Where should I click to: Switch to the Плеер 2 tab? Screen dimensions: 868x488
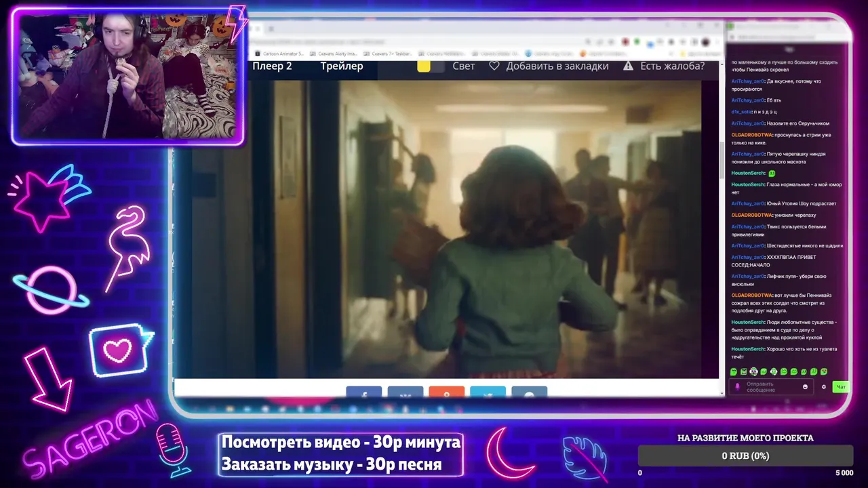(272, 66)
